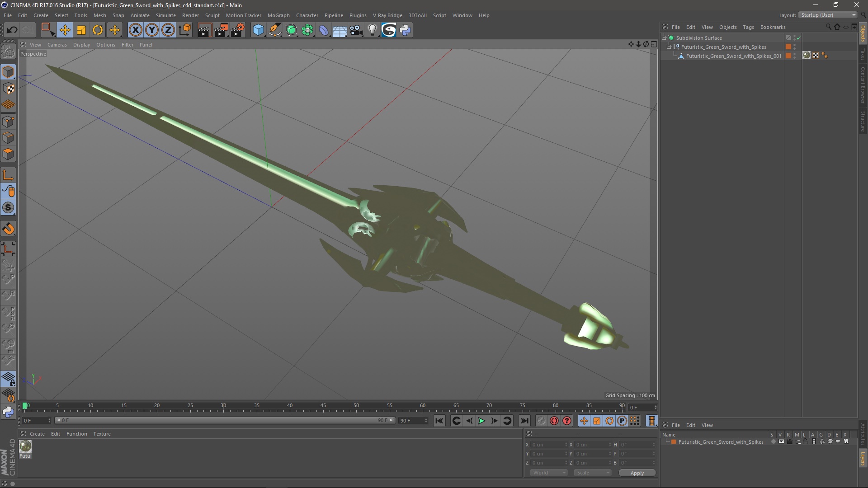The width and height of the screenshot is (868, 488).
Task: Open the Light object icon
Action: click(372, 30)
